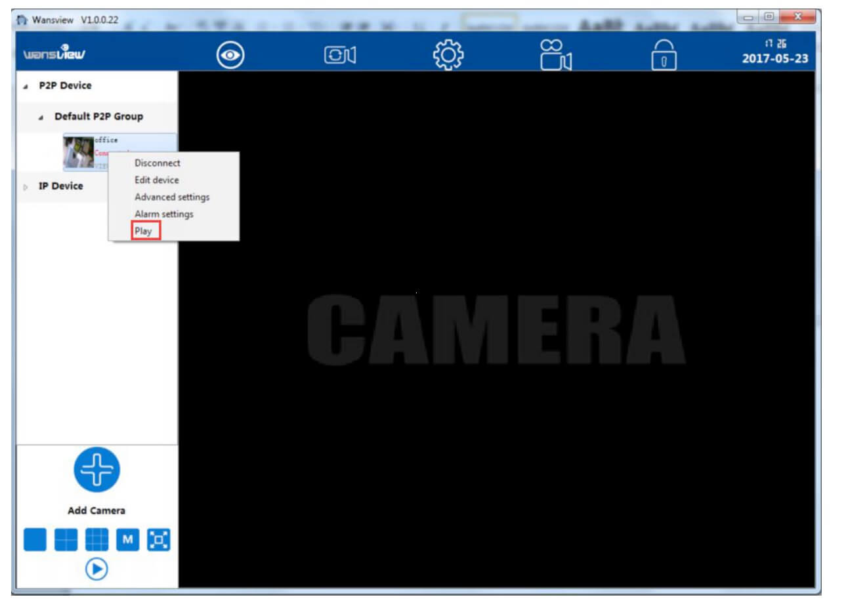Select nine-split view layout icon
Image resolution: width=846 pixels, height=616 pixels.
[96, 540]
